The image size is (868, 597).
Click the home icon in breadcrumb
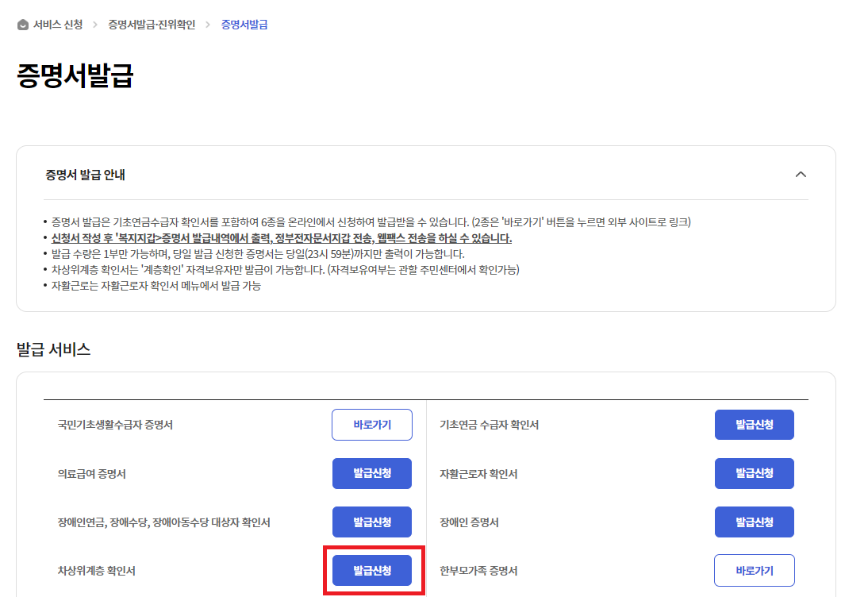23,25
